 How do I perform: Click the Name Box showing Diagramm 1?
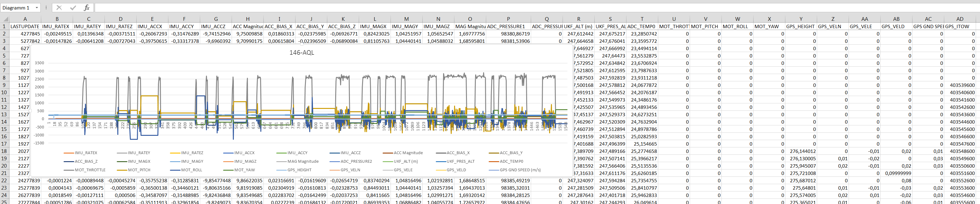[x=17, y=8]
